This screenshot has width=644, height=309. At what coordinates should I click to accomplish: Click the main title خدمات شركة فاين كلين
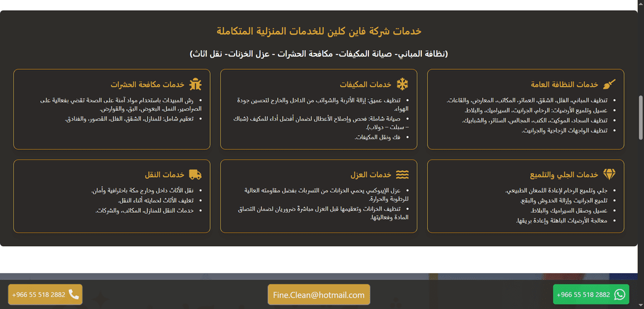(x=319, y=31)
